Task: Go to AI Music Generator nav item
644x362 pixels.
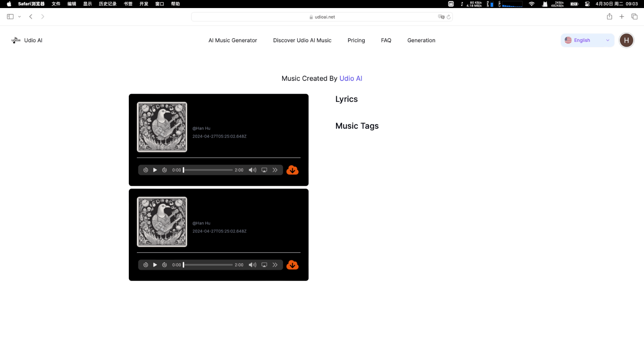Action: tap(233, 40)
